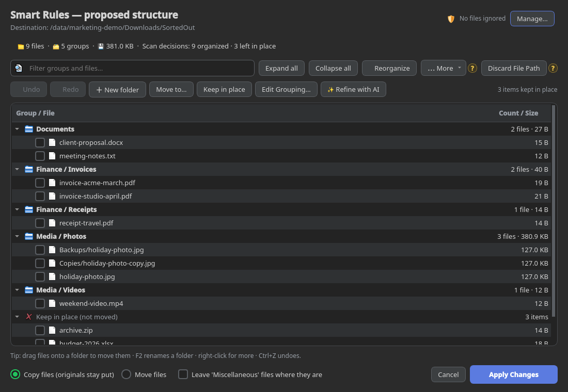Collapse the Media / Videos group
The image size is (568, 392).
(17, 289)
